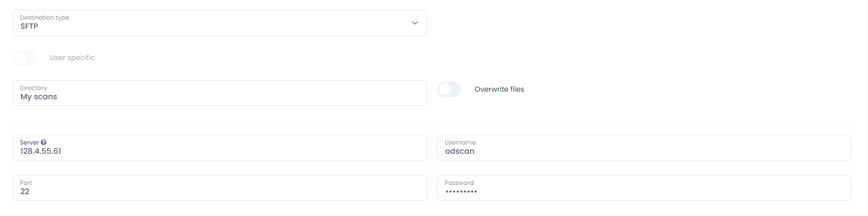Click the masked password dots
The width and height of the screenshot is (868, 216).
[461, 192]
